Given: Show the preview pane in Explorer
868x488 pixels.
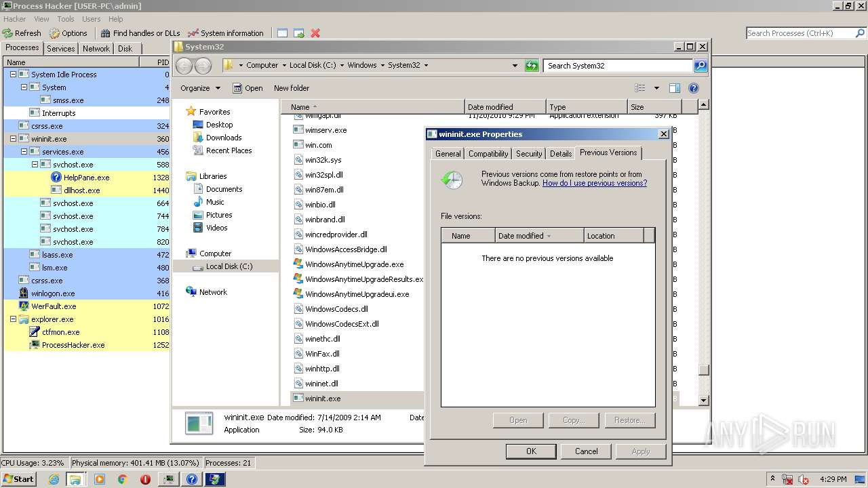Looking at the screenshot, I should pyautogui.click(x=675, y=88).
